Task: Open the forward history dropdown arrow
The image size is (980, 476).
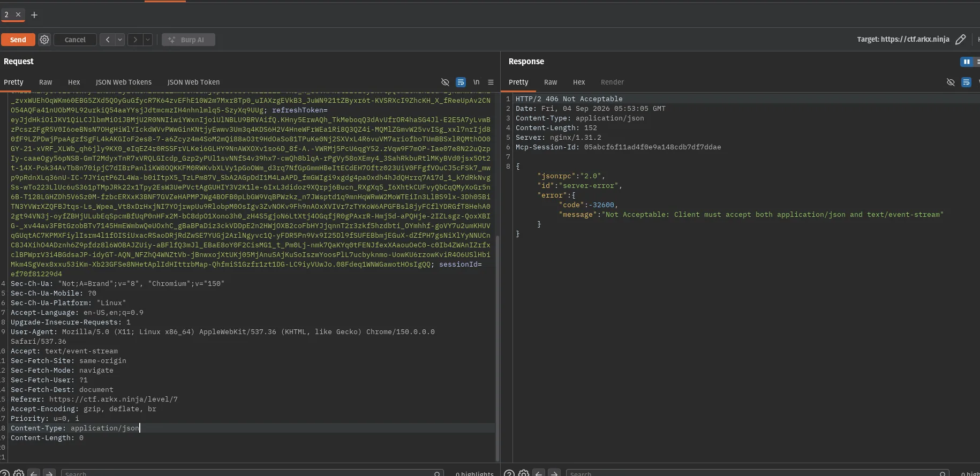Action: point(148,40)
